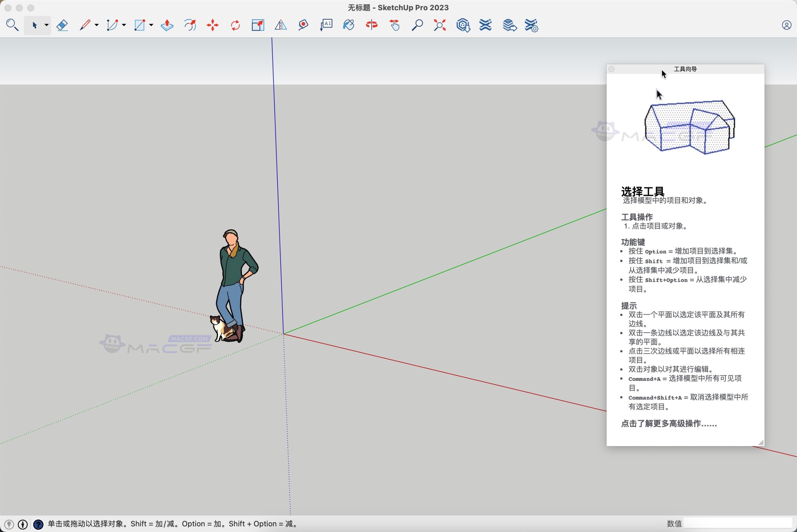Pick the Paint Bucket tool
The image size is (797, 532).
click(348, 25)
